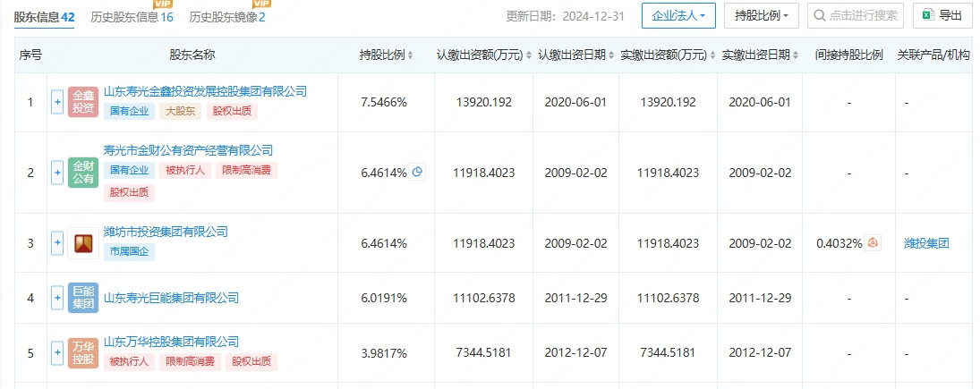Open the 股东信息 tab
This screenshot has width=980, height=389.
click(45, 16)
